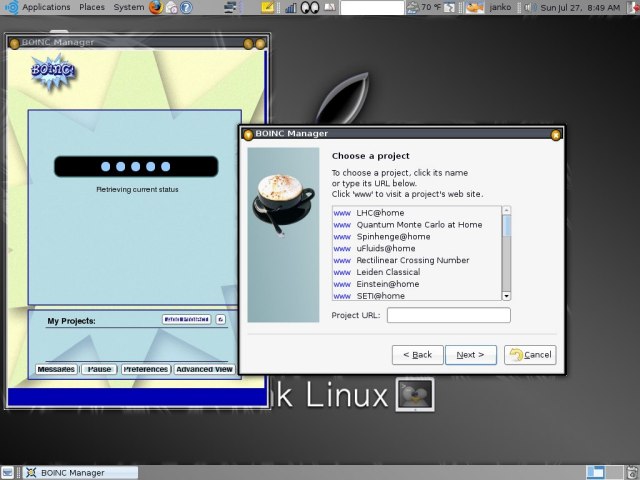This screenshot has width=640, height=480.
Task: Open the trash icon in bottom panel
Action: tap(633, 473)
